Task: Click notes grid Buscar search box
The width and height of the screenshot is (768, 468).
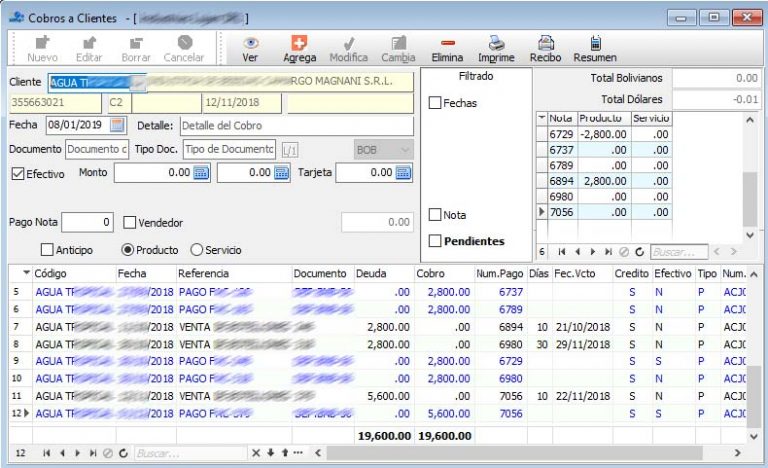Action: [678, 252]
